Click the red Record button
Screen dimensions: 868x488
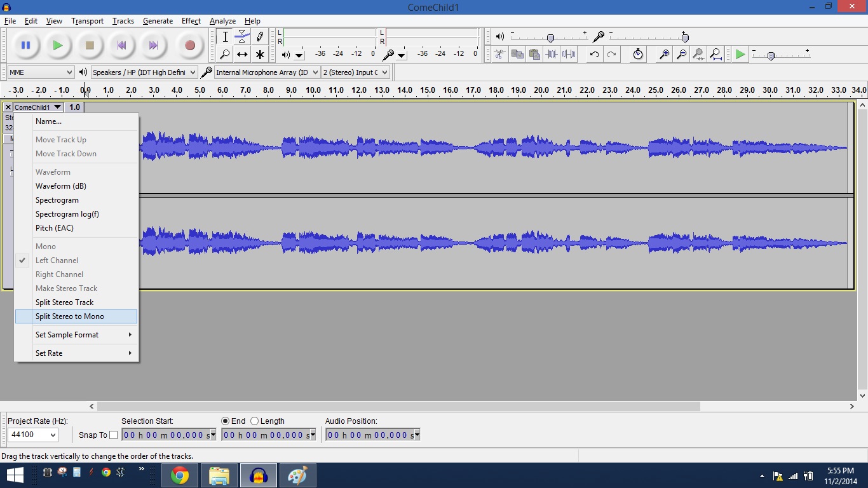tap(189, 45)
